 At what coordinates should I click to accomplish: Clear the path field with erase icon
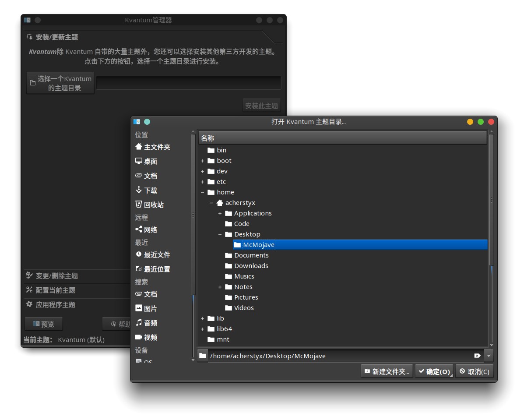click(477, 356)
